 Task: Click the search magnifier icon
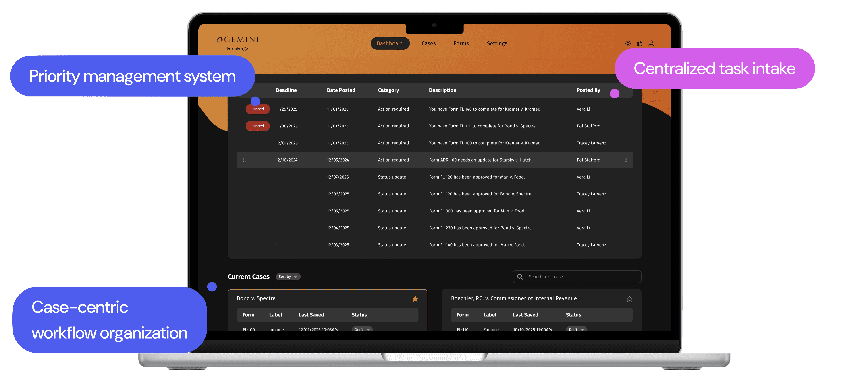pyautogui.click(x=520, y=277)
